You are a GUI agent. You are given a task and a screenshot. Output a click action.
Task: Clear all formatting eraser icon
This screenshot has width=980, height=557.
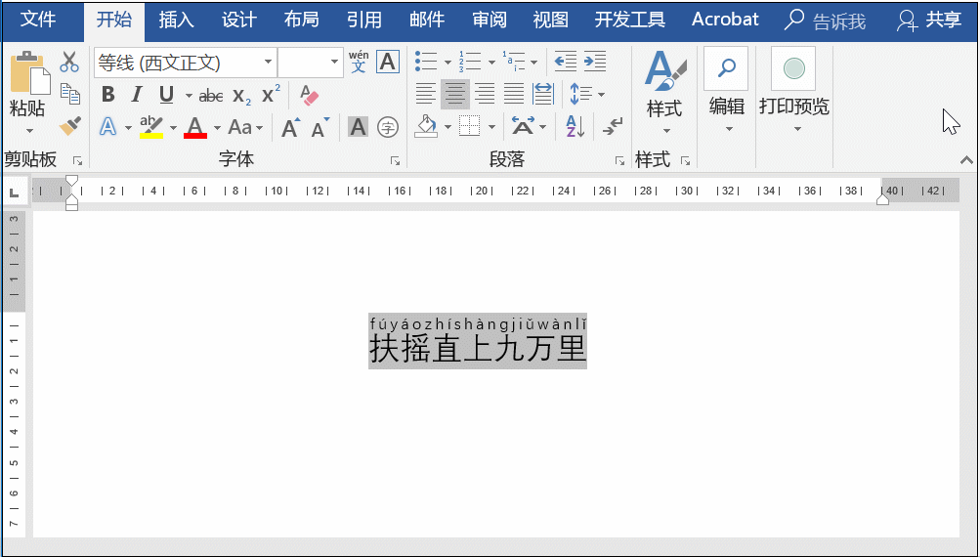[309, 95]
